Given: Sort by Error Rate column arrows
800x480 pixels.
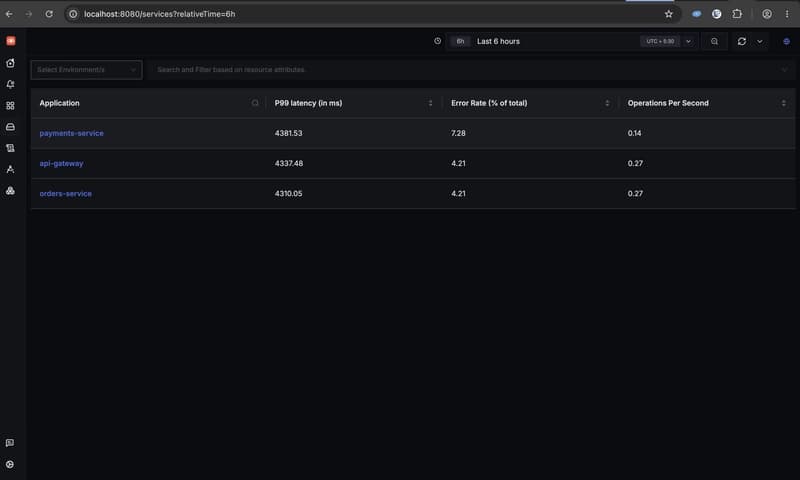Looking at the screenshot, I should click(607, 103).
